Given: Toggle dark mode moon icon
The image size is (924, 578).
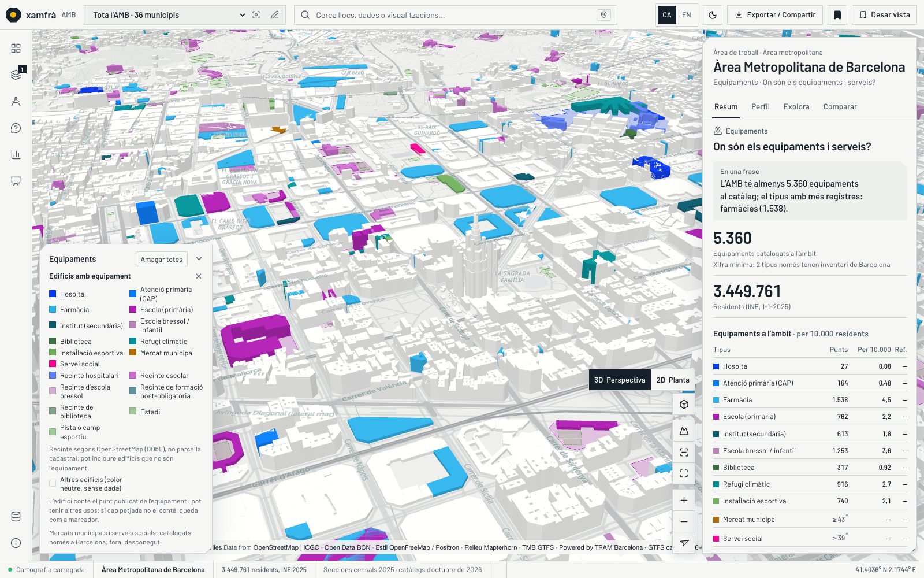Looking at the screenshot, I should pos(713,15).
